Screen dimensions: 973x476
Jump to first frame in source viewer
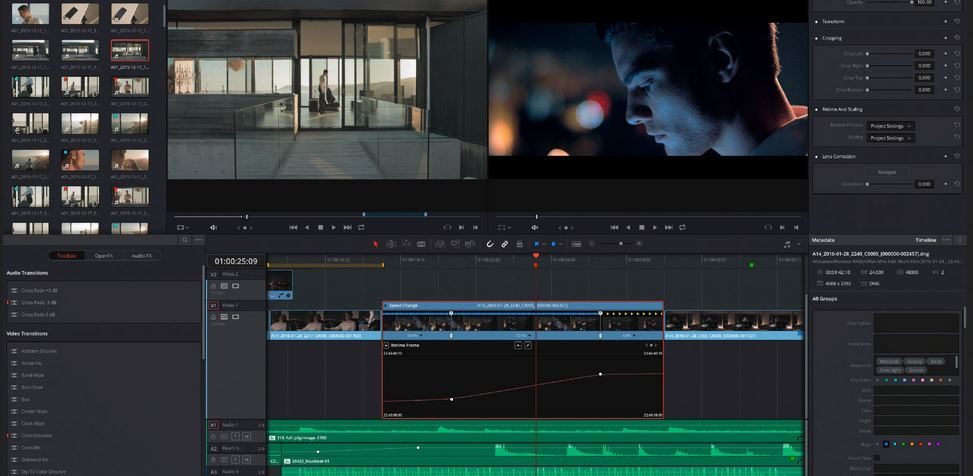pos(293,228)
